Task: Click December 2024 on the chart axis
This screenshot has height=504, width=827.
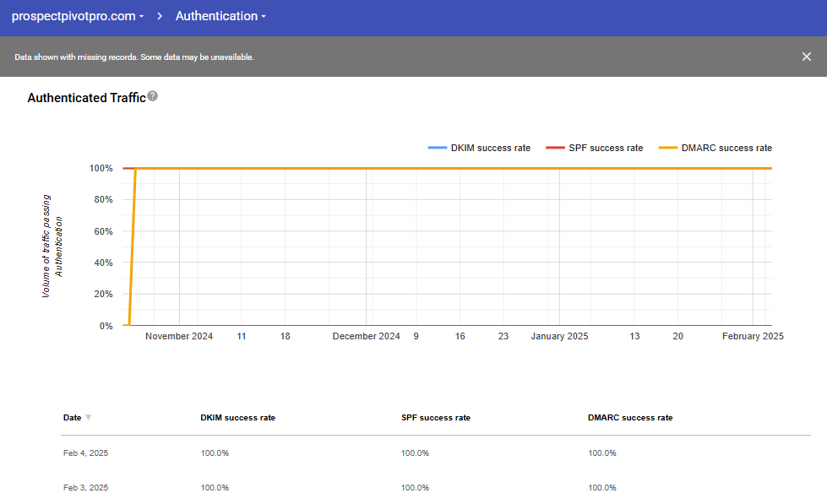Action: (366, 336)
